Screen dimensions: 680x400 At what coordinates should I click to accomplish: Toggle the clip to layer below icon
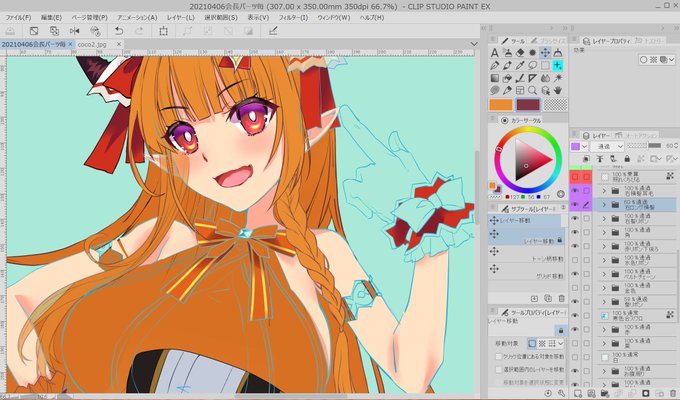(x=586, y=159)
